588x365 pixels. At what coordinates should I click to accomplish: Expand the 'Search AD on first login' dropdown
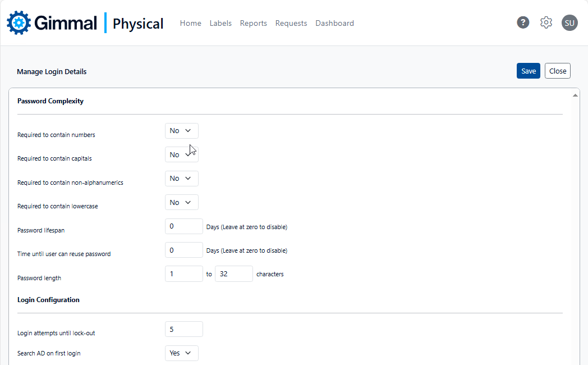[181, 353]
